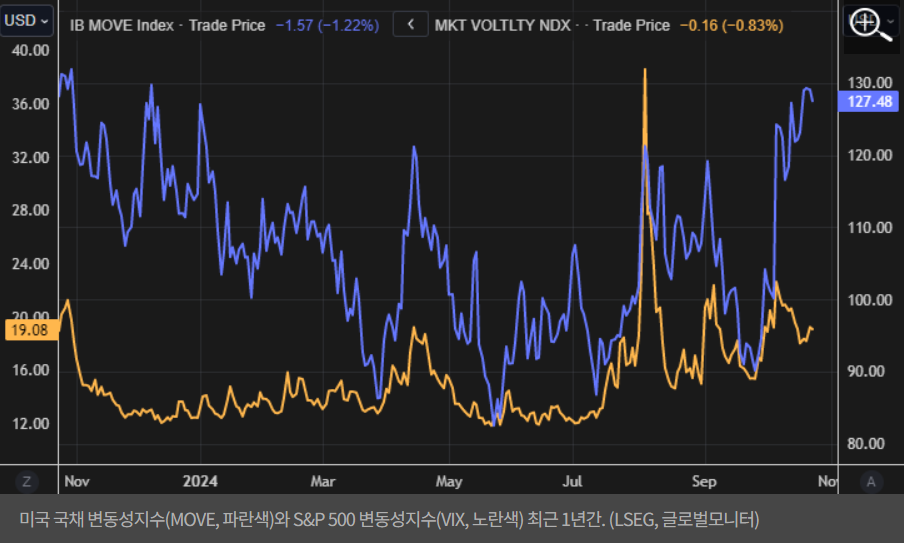904x543 pixels.
Task: Click the A button at bottom right
Action: point(871,481)
